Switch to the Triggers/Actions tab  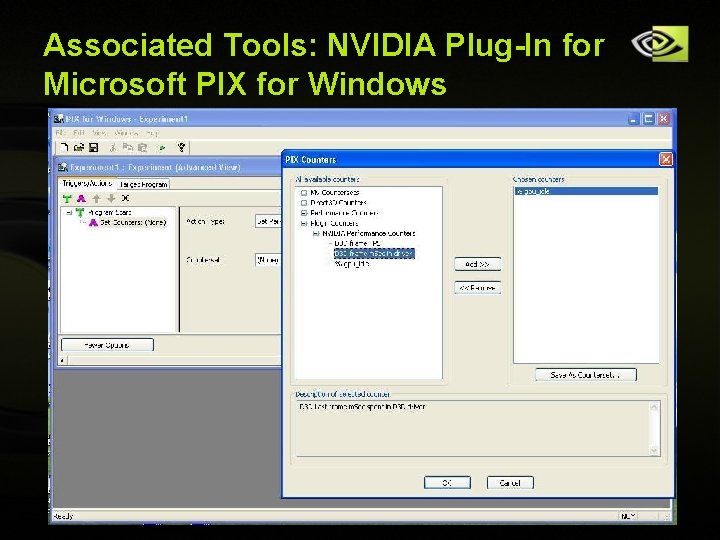point(87,183)
